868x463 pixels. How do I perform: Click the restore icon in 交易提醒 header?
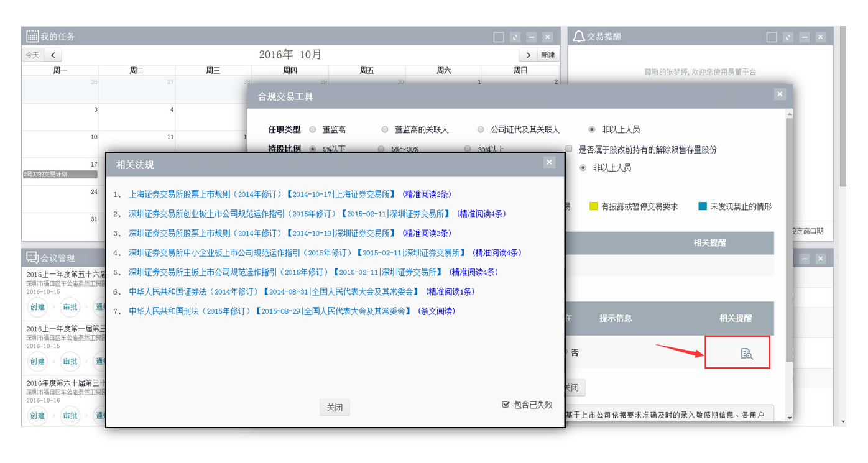788,37
